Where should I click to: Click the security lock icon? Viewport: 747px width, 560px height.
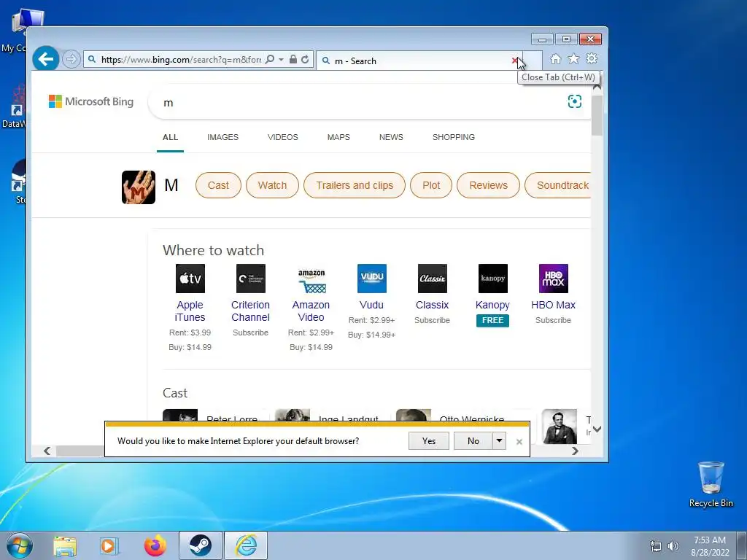[293, 60]
